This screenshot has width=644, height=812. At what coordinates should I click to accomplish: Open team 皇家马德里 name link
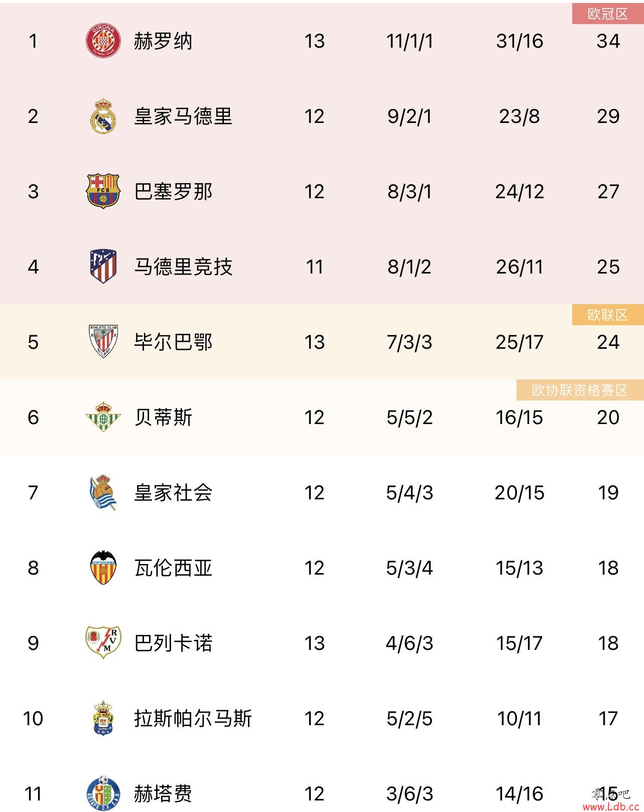(183, 116)
